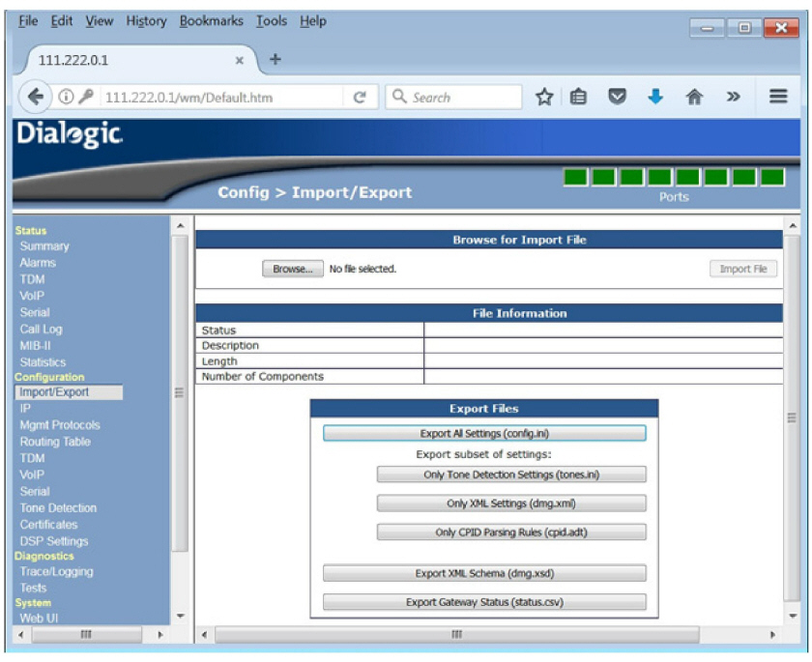Open Mgmt Protocols configuration
This screenshot has height=662, width=812.
pos(60,425)
